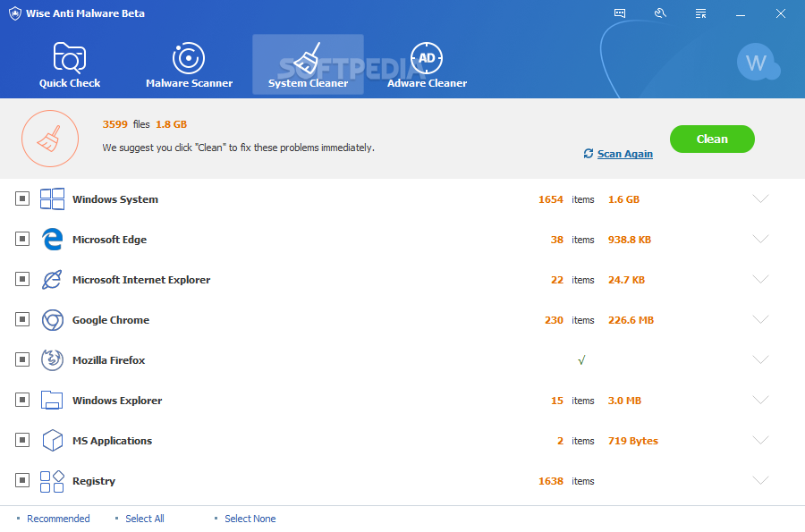Click the 938.8 KB size value

point(630,240)
